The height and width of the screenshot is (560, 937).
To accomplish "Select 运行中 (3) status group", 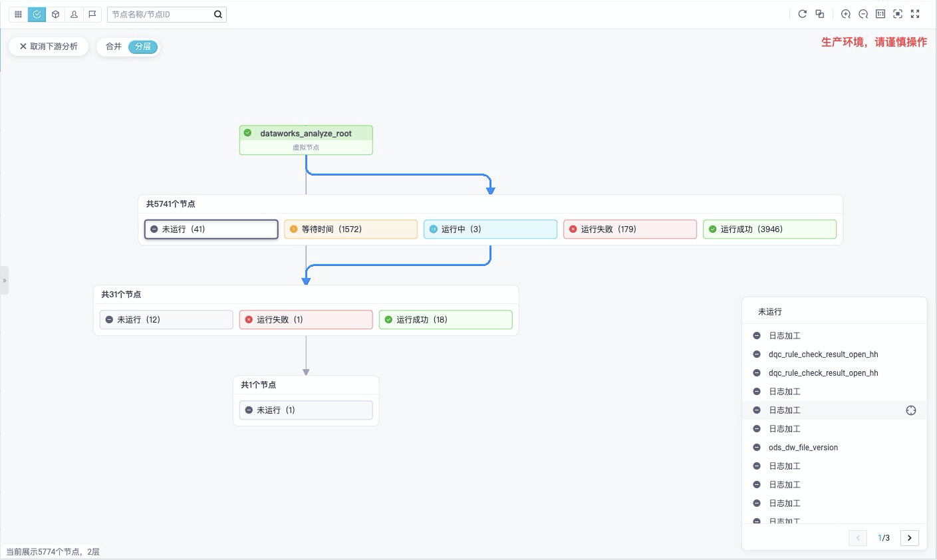I will click(x=490, y=229).
